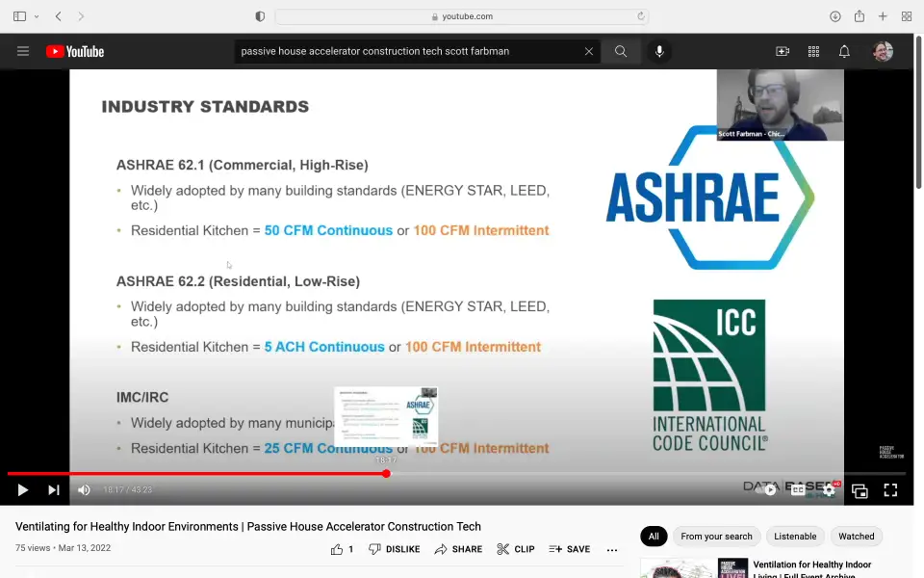Like this video with thumbs up
Image resolution: width=924 pixels, height=578 pixels.
pyautogui.click(x=337, y=549)
